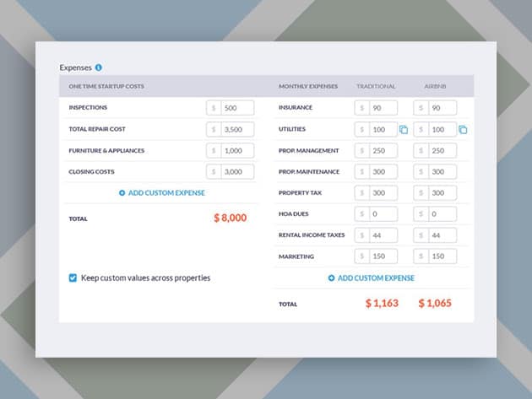This screenshot has height=399, width=532.
Task: Click plus icon for monthly custom expense
Action: pyautogui.click(x=332, y=278)
